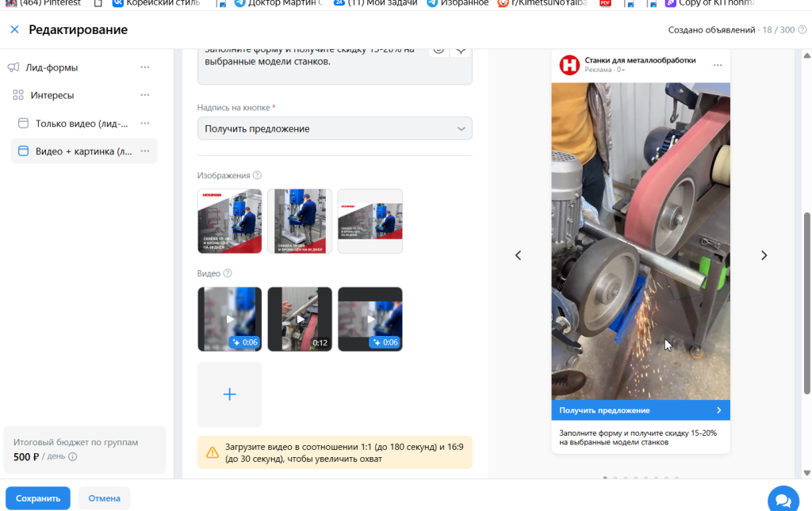Close the Редактирование editor with the X icon

click(14, 29)
